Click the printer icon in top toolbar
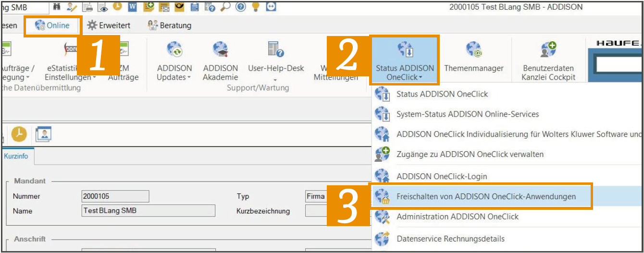The height and width of the screenshot is (253, 644). click(x=87, y=7)
